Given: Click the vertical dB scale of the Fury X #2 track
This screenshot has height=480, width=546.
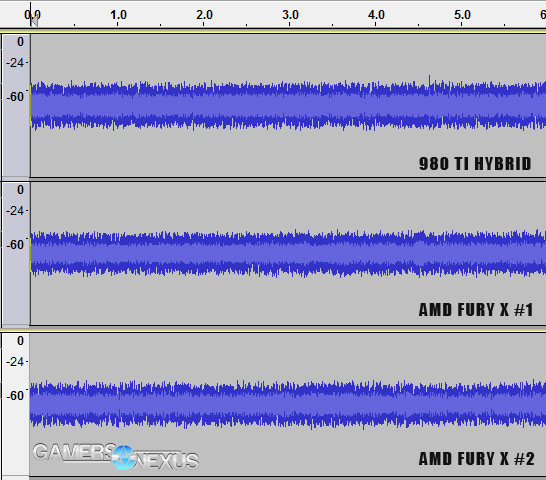Looking at the screenshot, I should 16,404.
